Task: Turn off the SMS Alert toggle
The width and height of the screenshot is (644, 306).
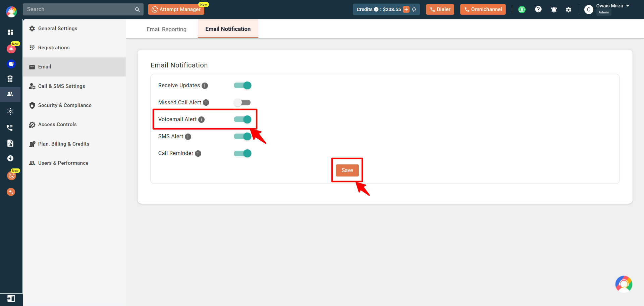Action: [x=243, y=136]
